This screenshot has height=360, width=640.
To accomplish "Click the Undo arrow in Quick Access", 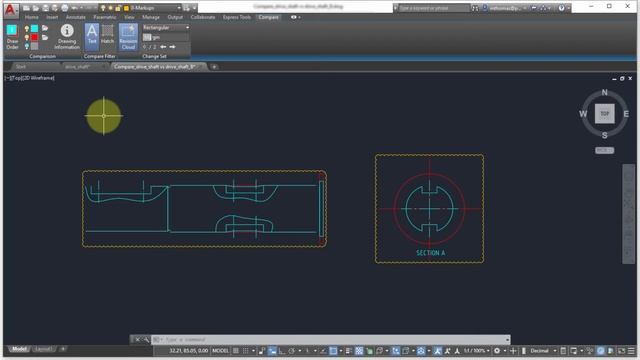I will tap(75, 8).
